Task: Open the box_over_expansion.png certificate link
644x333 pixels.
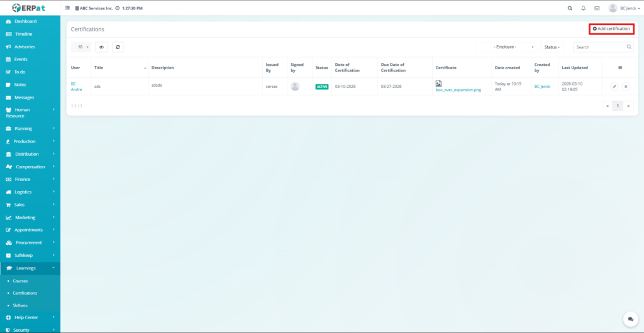Action: pos(458,90)
